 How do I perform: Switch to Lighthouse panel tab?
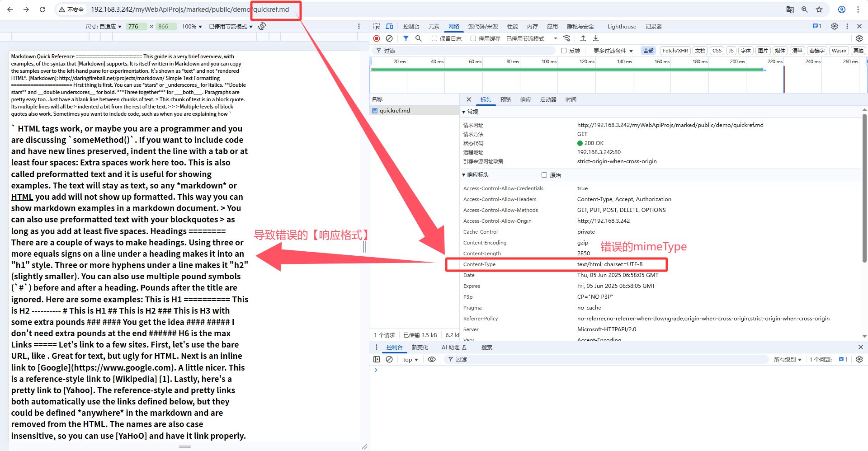(622, 26)
